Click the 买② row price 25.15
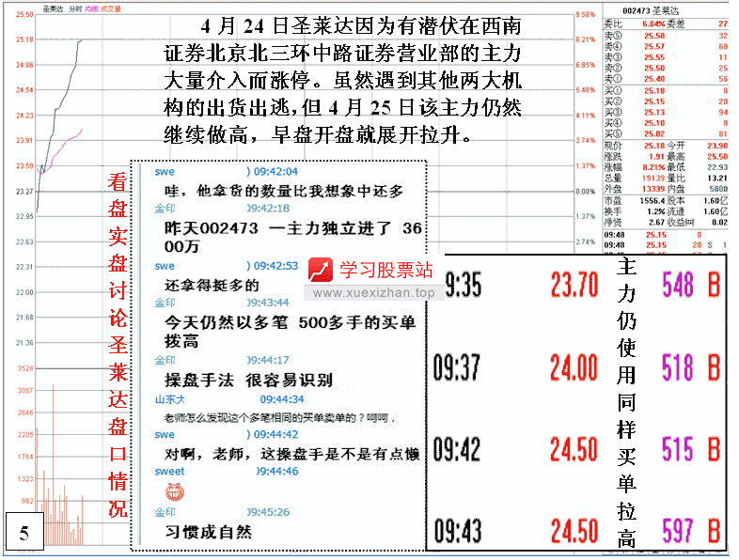 coord(654,101)
